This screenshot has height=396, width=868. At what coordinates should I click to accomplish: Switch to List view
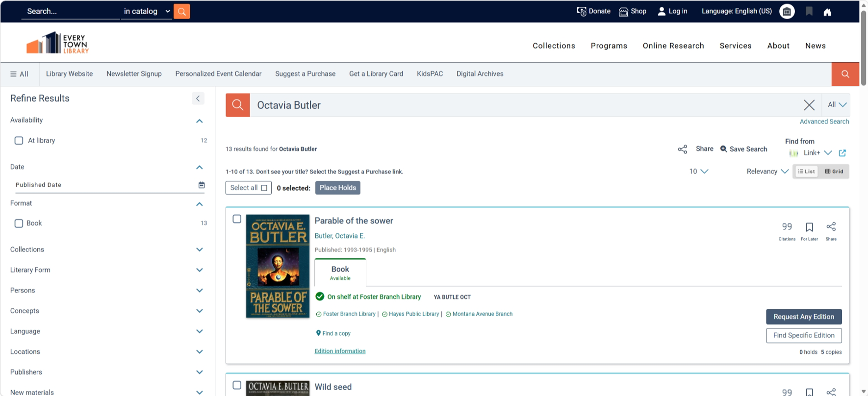(x=806, y=172)
